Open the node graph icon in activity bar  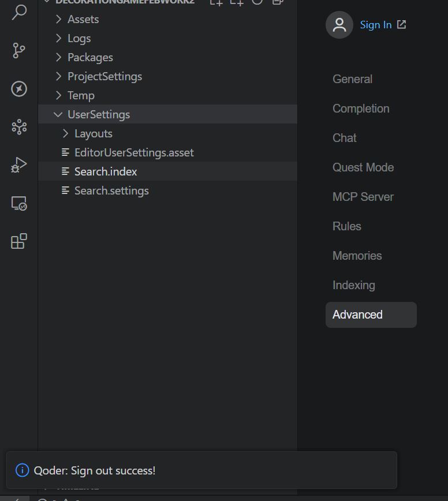coord(19,127)
